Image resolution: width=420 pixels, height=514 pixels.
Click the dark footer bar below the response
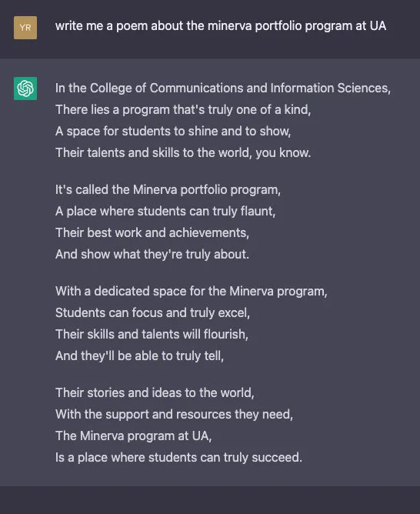coord(210,500)
